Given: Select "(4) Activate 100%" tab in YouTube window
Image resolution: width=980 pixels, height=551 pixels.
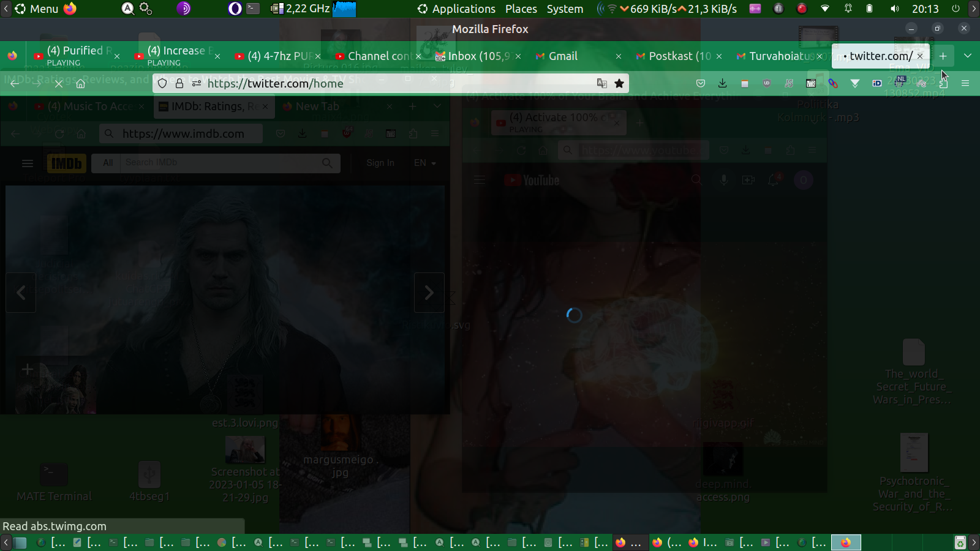Looking at the screenshot, I should [558, 122].
